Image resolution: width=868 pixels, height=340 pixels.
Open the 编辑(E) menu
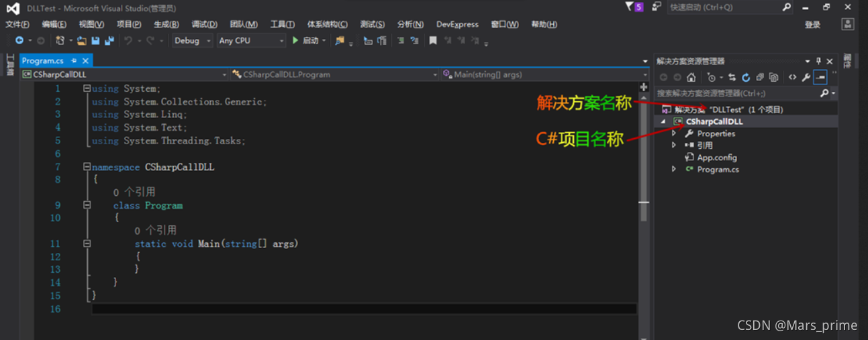pos(54,24)
